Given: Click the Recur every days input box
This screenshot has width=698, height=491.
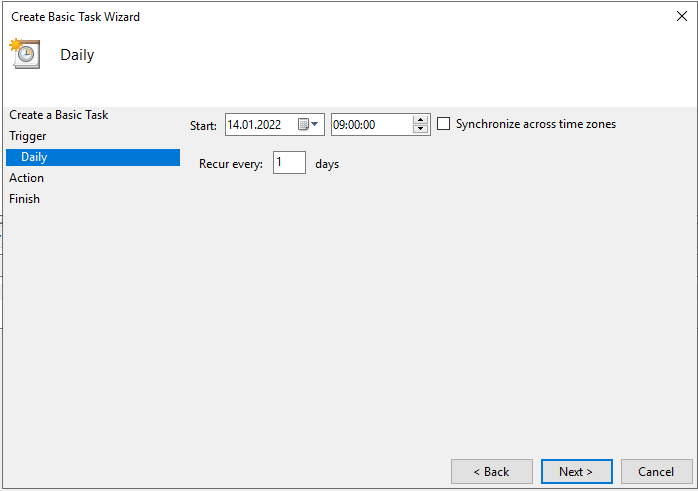Looking at the screenshot, I should (x=289, y=162).
